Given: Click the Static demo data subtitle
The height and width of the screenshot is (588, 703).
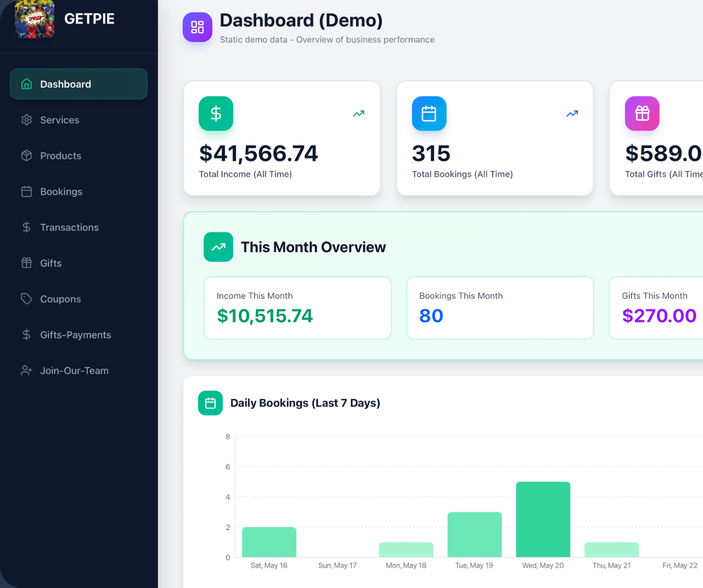Looking at the screenshot, I should pyautogui.click(x=327, y=40).
